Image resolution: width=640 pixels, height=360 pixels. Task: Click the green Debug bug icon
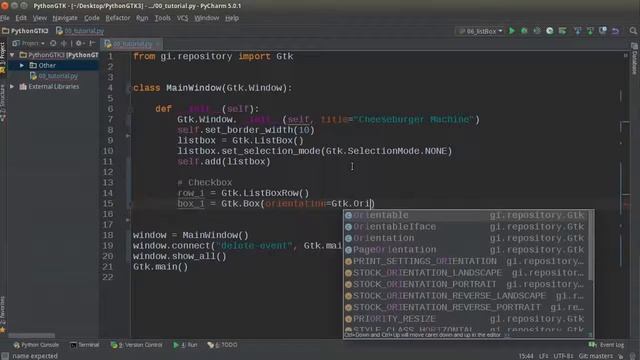pos(524,31)
